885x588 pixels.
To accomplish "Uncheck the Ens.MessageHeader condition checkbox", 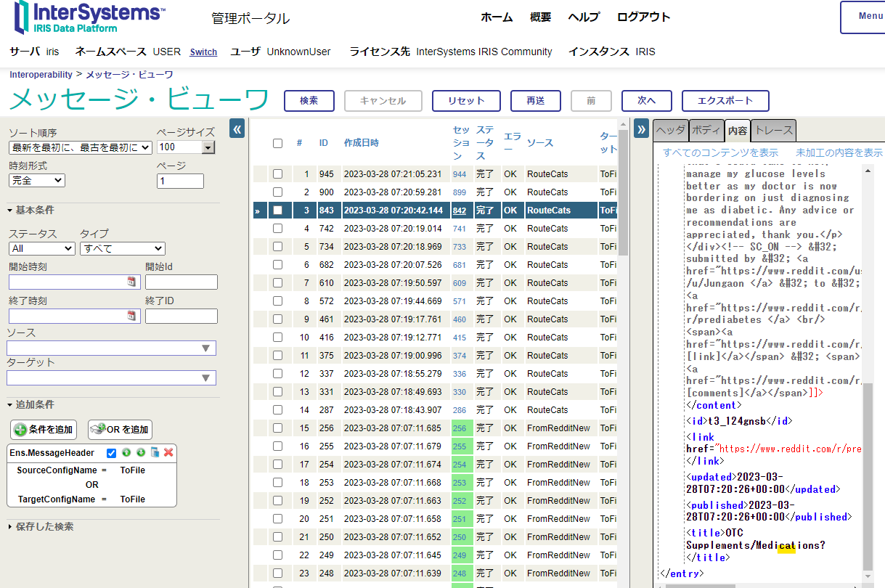I will [111, 453].
